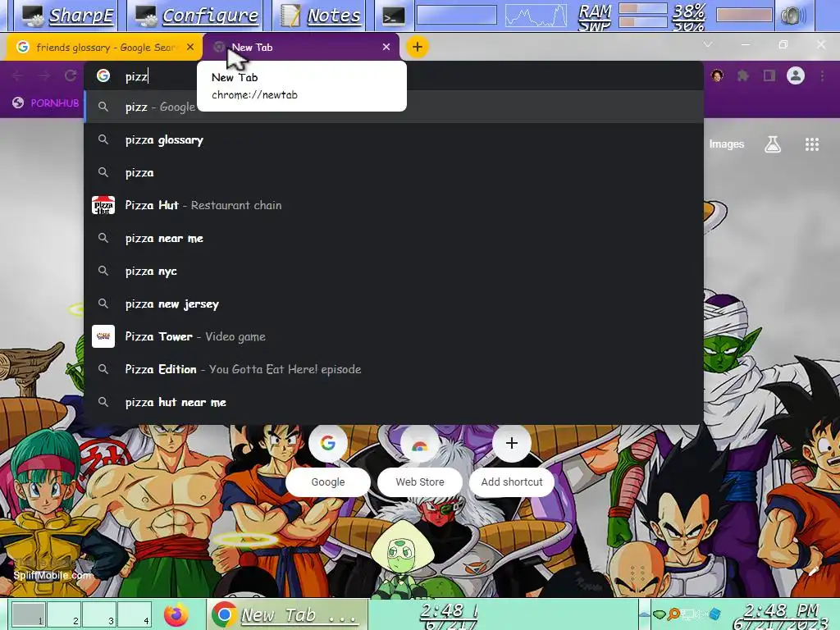Viewport: 840px width, 630px height.
Task: Select the Chrome New Tab taskbar entry
Action: [287, 614]
